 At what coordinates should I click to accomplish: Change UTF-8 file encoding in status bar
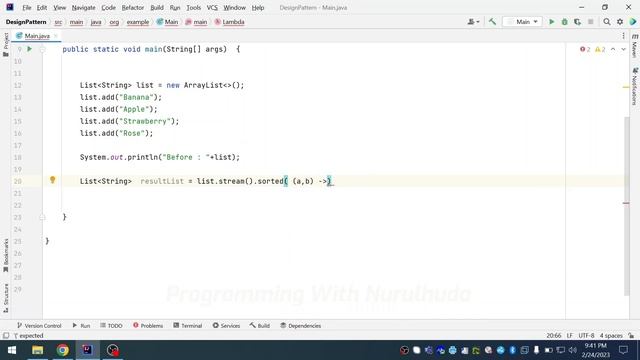click(586, 336)
